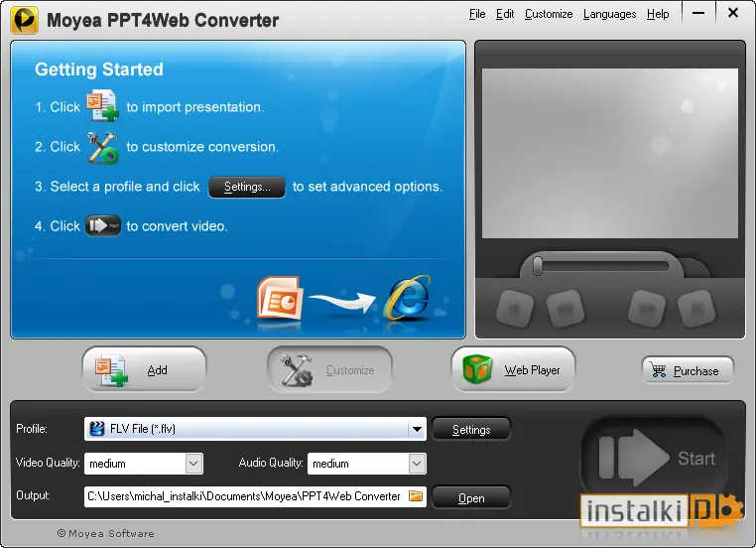Open the Edit menu

point(505,14)
